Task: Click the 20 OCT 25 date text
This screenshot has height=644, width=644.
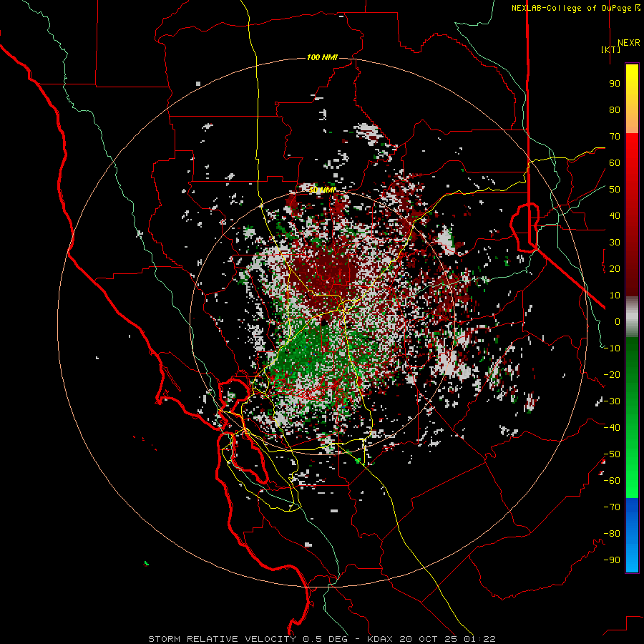Action: tap(429, 639)
